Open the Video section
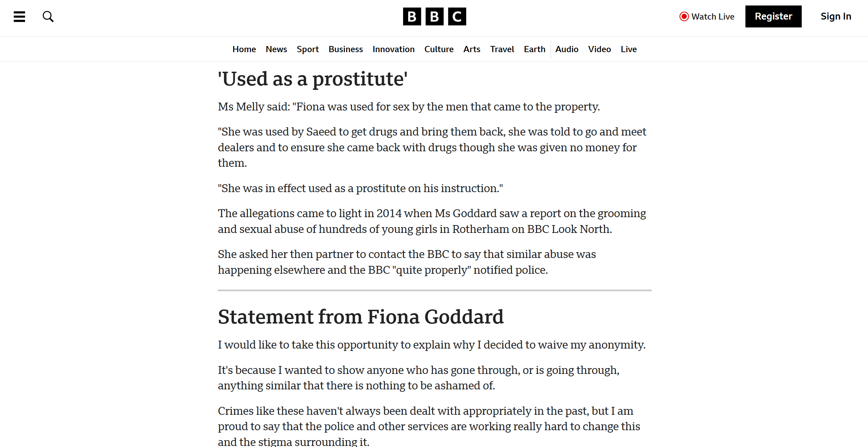The height and width of the screenshot is (447, 868). [599, 49]
